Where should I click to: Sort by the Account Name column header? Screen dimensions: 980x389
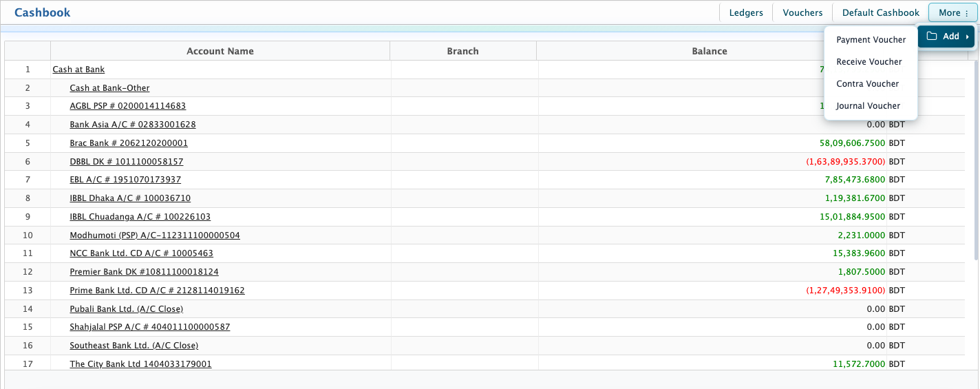click(220, 51)
